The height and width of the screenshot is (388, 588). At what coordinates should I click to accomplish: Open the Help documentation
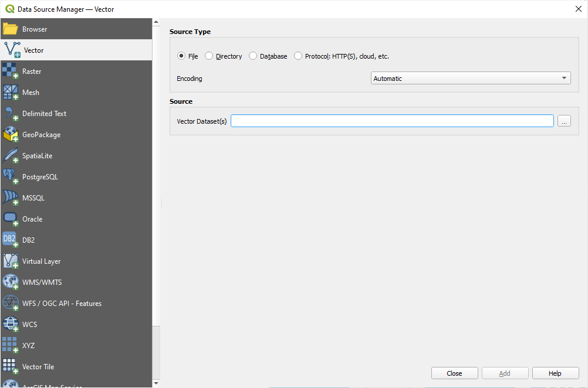[555, 373]
